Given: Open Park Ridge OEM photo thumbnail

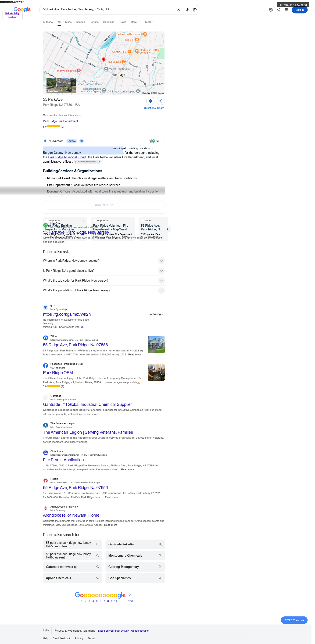Looking at the screenshot, I should pos(156,372).
